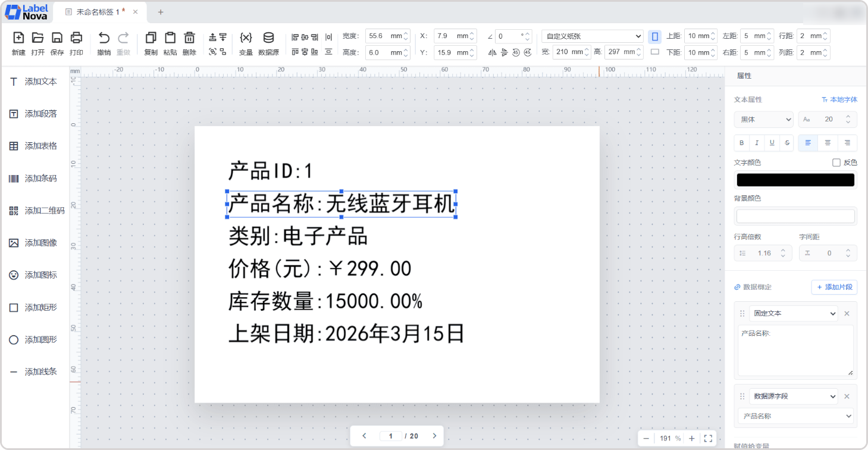This screenshot has width=868, height=450.
Task: Enable the 反色 checkbox
Action: [x=836, y=162]
